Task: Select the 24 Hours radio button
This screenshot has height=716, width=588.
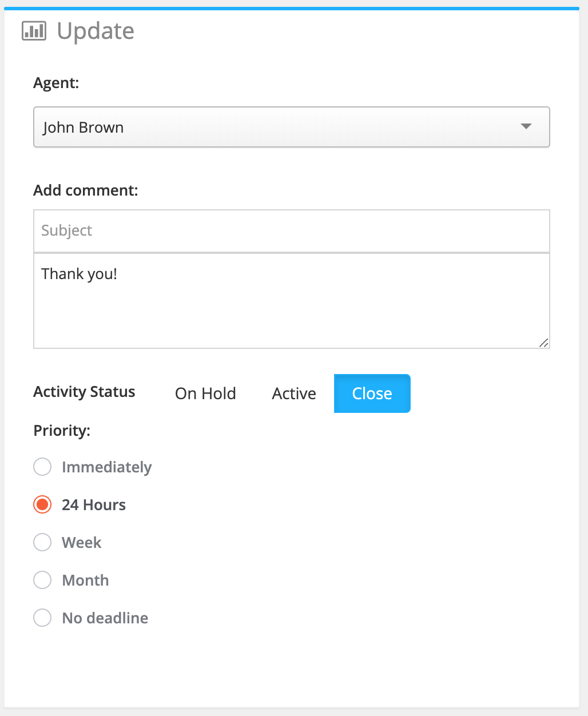Action: (42, 504)
